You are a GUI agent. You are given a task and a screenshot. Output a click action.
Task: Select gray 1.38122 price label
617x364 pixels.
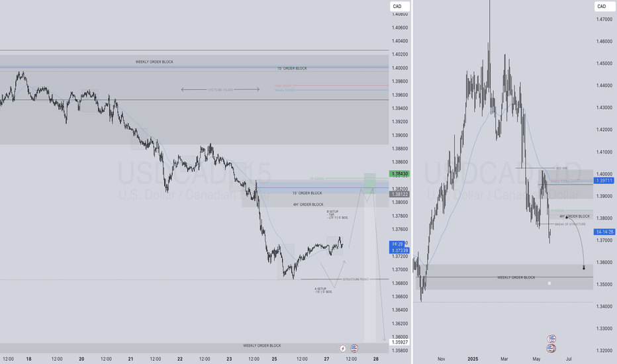(399, 194)
